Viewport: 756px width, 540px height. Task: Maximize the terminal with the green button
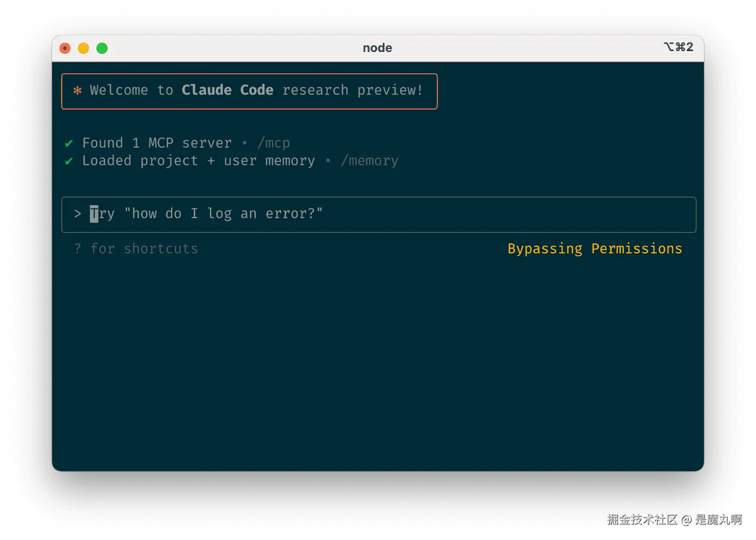(102, 48)
